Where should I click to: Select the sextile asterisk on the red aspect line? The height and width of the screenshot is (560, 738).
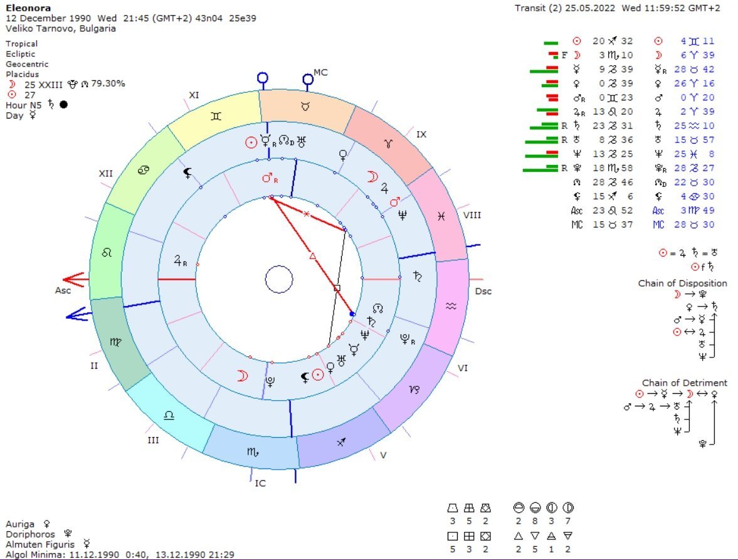[307, 214]
